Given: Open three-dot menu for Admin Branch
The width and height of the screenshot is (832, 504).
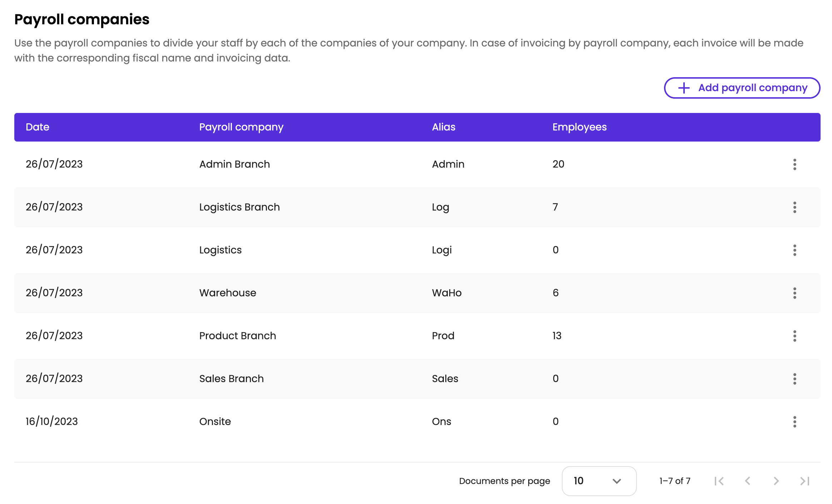Looking at the screenshot, I should pos(794,164).
